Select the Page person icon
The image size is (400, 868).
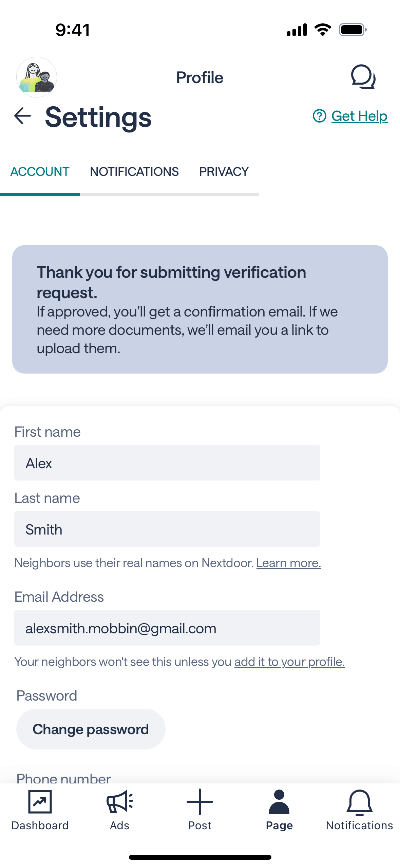tap(279, 802)
